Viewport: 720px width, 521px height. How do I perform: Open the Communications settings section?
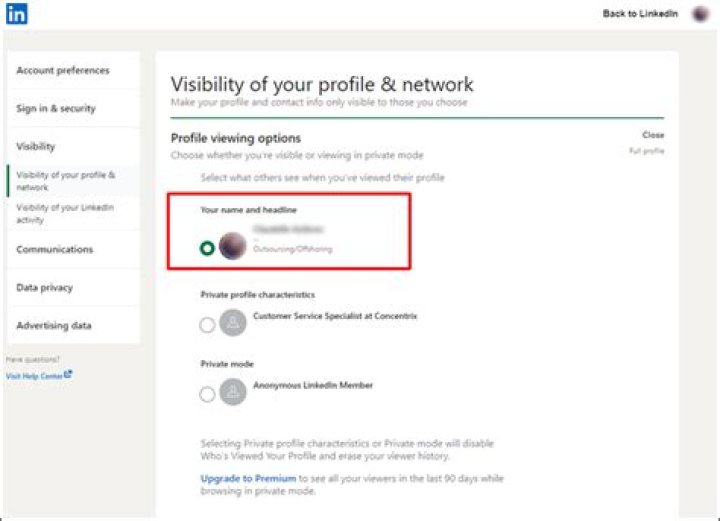pos(55,250)
